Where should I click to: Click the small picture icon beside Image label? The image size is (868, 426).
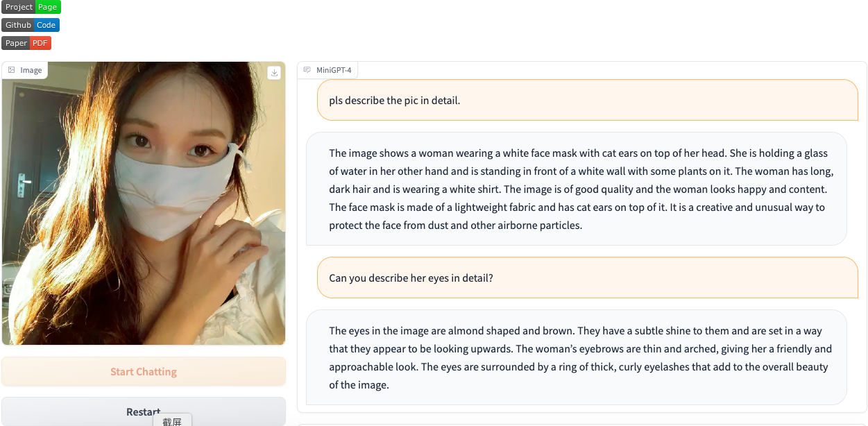12,70
